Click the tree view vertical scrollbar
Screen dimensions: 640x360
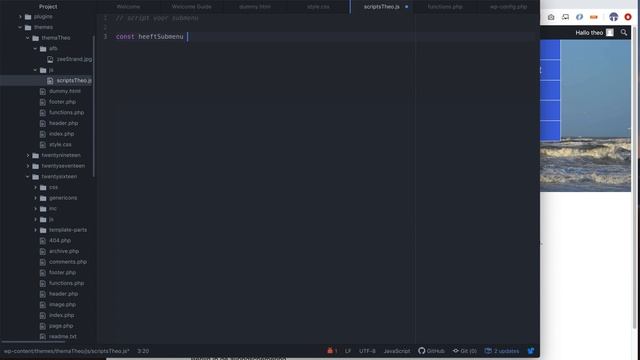coord(94,106)
